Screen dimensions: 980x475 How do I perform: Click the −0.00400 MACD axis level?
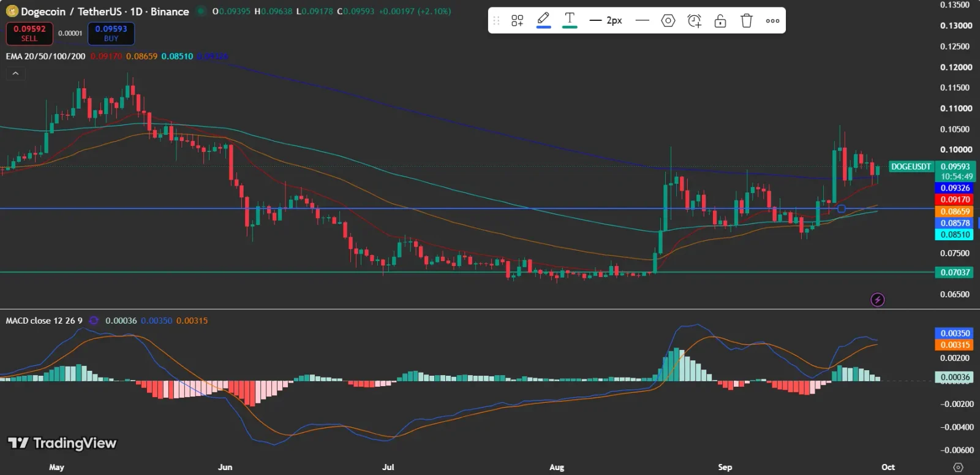pyautogui.click(x=956, y=427)
